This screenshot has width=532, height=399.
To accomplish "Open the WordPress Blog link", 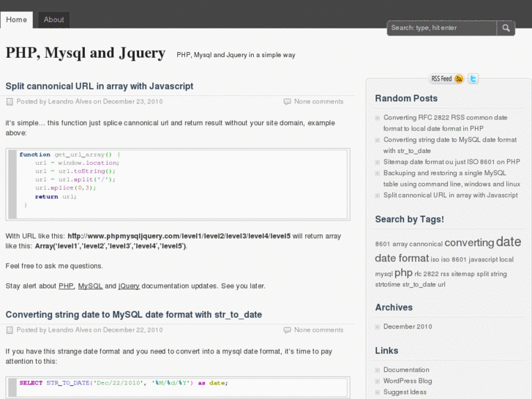I will click(408, 381).
